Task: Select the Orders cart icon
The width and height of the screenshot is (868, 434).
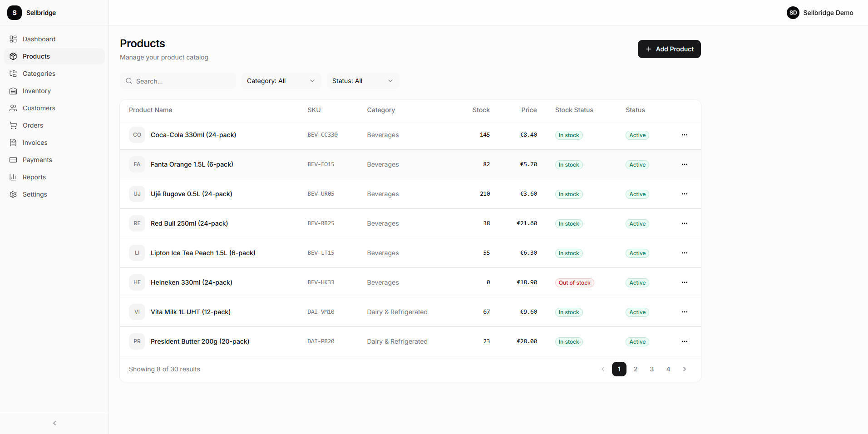Action: (14, 125)
